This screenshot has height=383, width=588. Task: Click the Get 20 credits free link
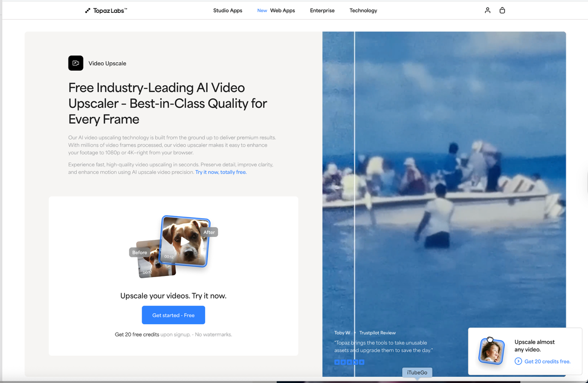click(547, 361)
